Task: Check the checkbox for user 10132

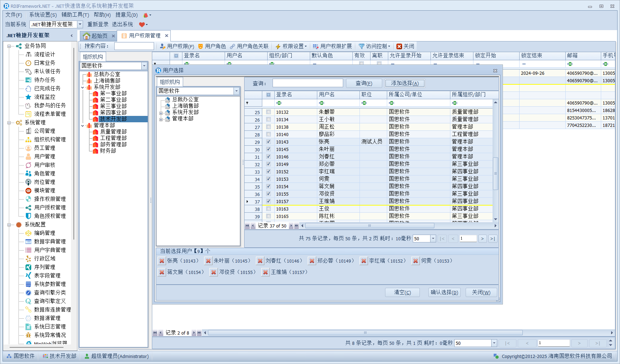Action: pos(269,112)
